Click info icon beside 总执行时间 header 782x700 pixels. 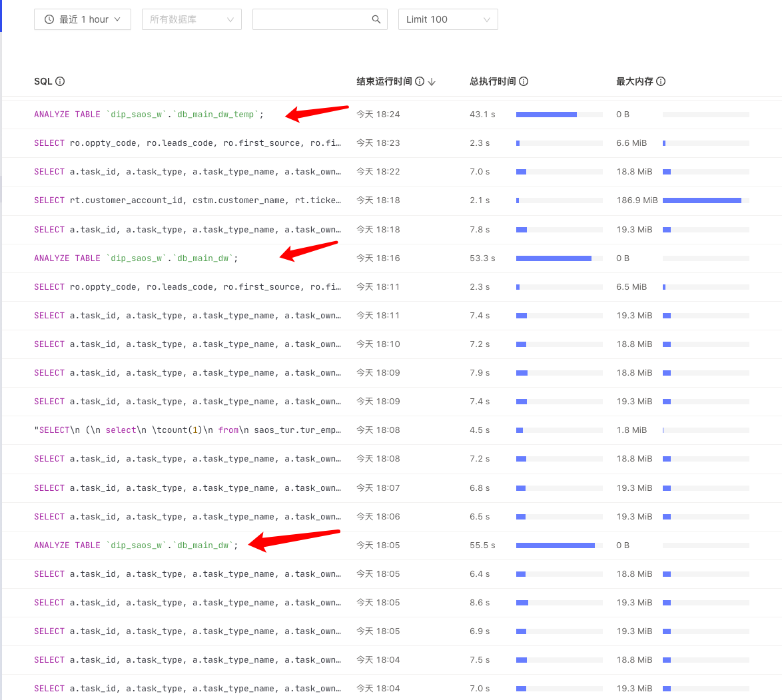click(524, 81)
